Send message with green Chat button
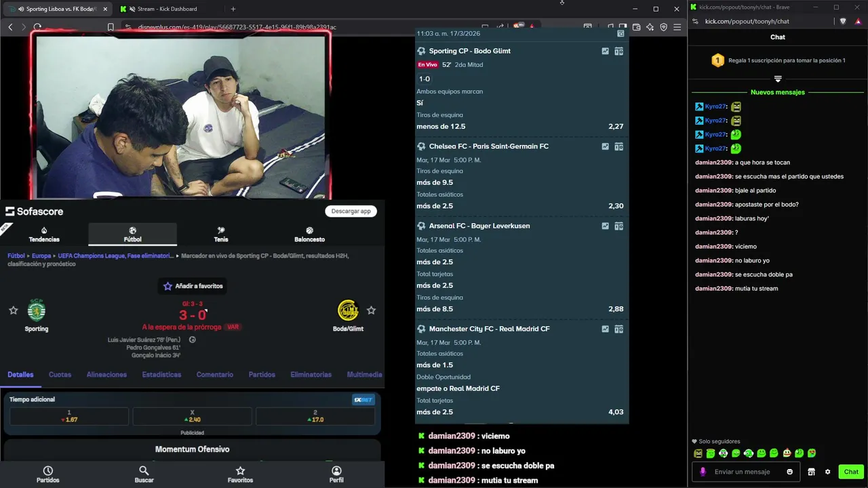The width and height of the screenshot is (868, 488). tap(851, 472)
